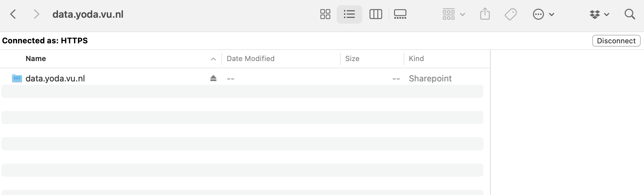
Task: Click the forward navigation arrow
Action: 36,14
